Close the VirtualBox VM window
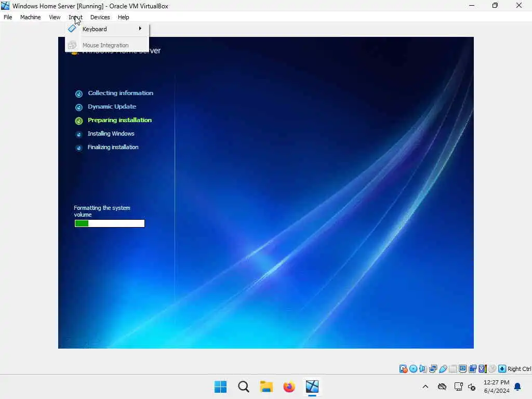The image size is (532, 399). pyautogui.click(x=519, y=5)
